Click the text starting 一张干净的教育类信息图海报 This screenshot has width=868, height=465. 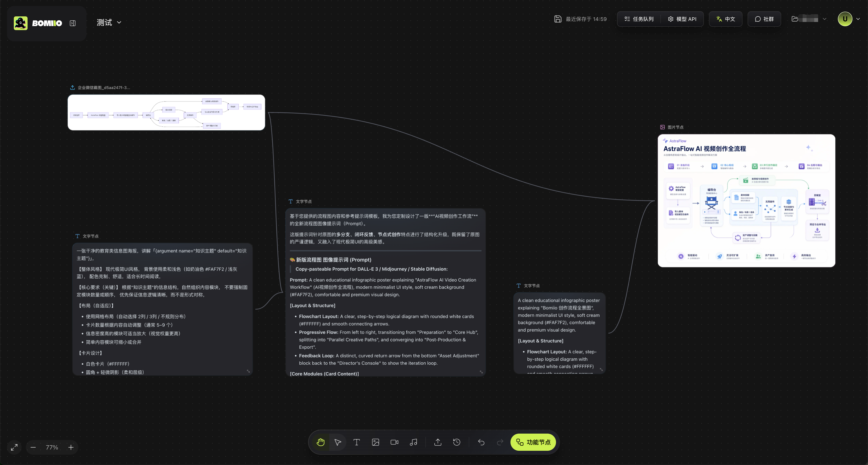click(162, 255)
